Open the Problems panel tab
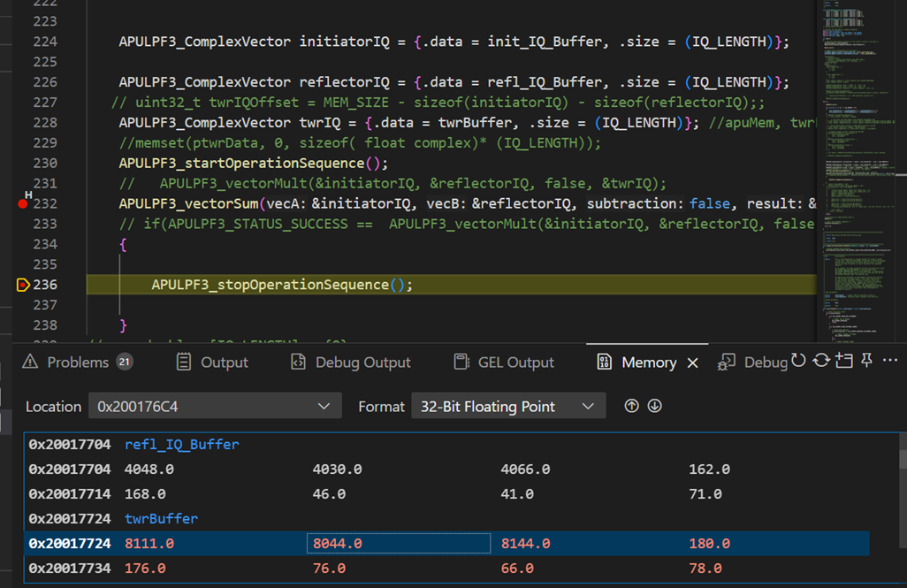The height and width of the screenshot is (588, 907). tap(77, 363)
